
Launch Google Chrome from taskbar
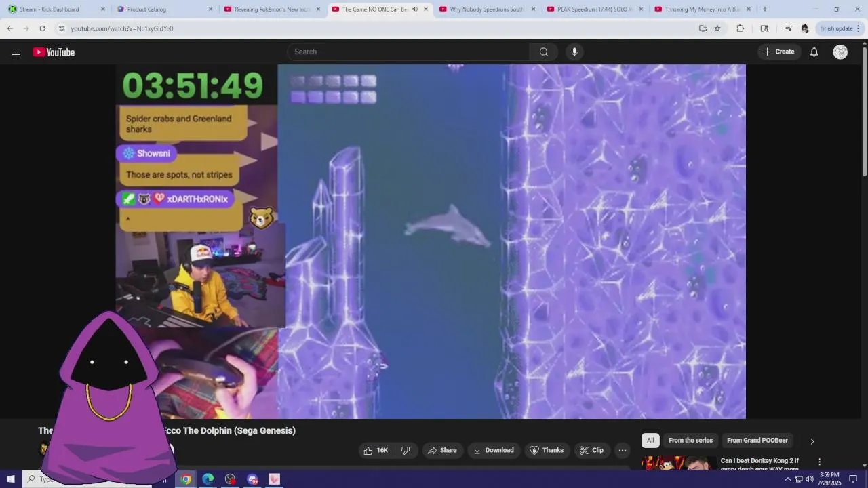pyautogui.click(x=186, y=479)
